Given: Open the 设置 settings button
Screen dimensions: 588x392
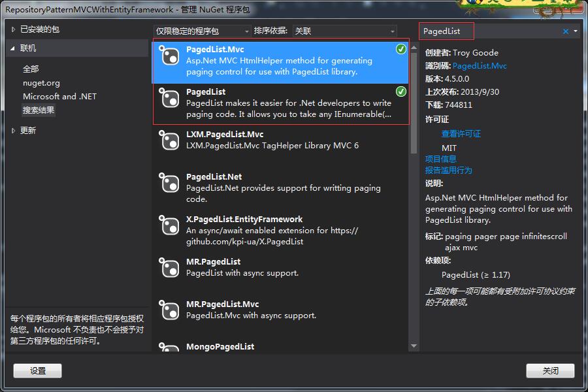Looking at the screenshot, I should tap(37, 370).
